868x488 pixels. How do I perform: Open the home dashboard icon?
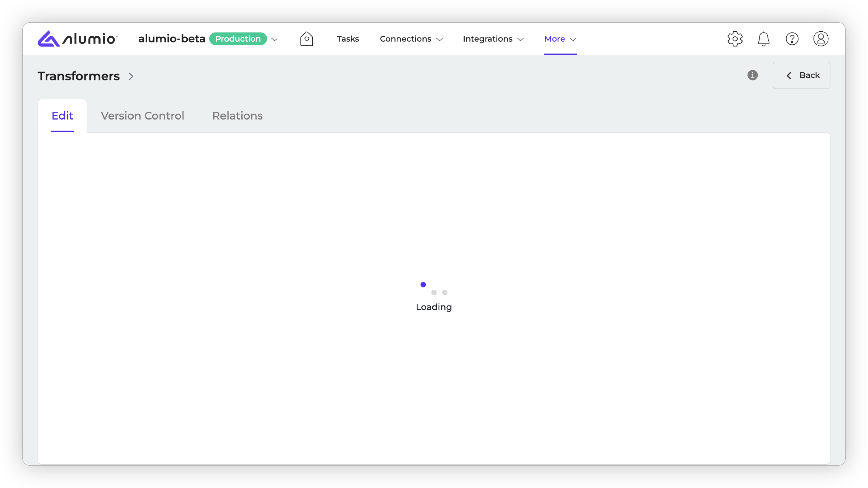pos(307,39)
